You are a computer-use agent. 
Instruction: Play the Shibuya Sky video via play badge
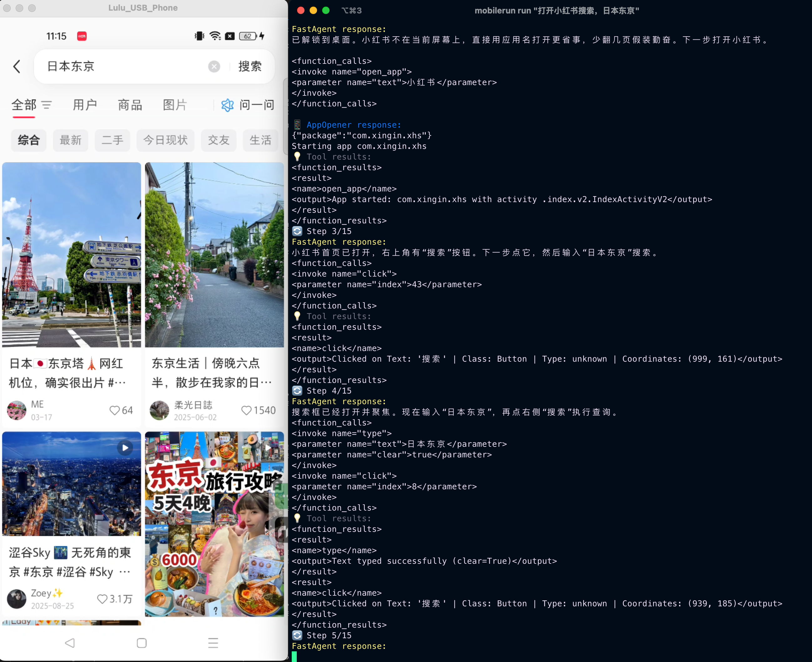click(125, 448)
